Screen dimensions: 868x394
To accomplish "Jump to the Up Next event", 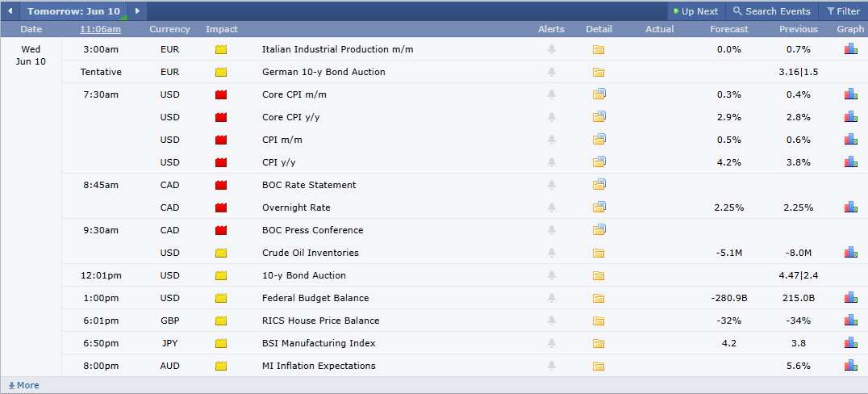I will click(x=696, y=11).
